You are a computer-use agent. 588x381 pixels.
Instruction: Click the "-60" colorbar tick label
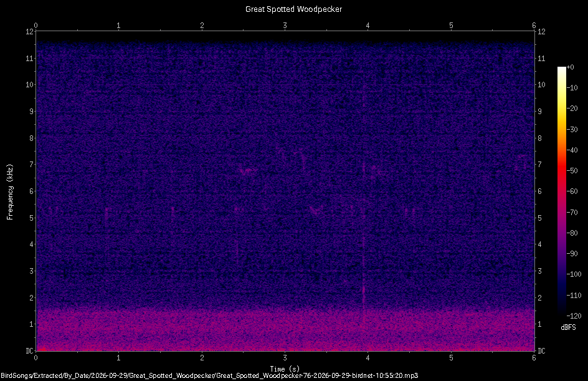[572, 191]
